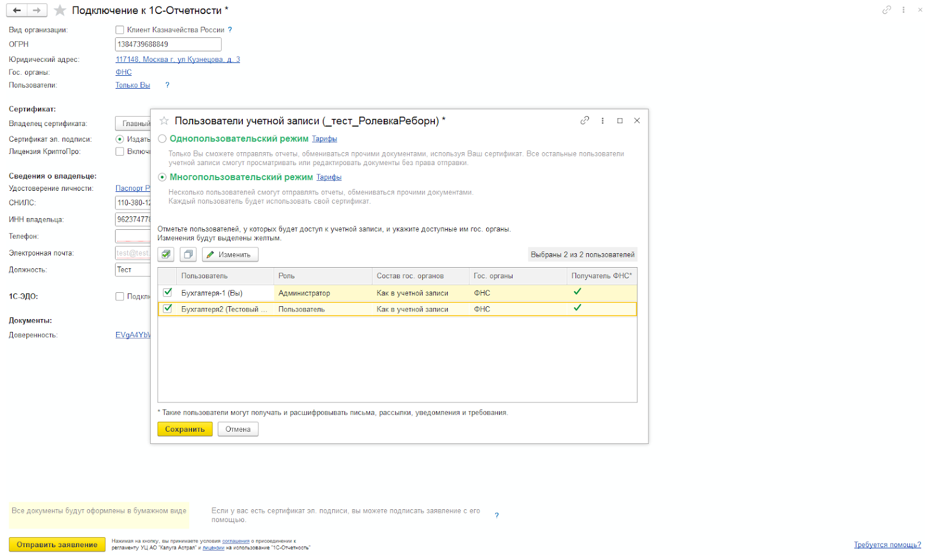Open the Требуется помощь? link

pyautogui.click(x=887, y=545)
